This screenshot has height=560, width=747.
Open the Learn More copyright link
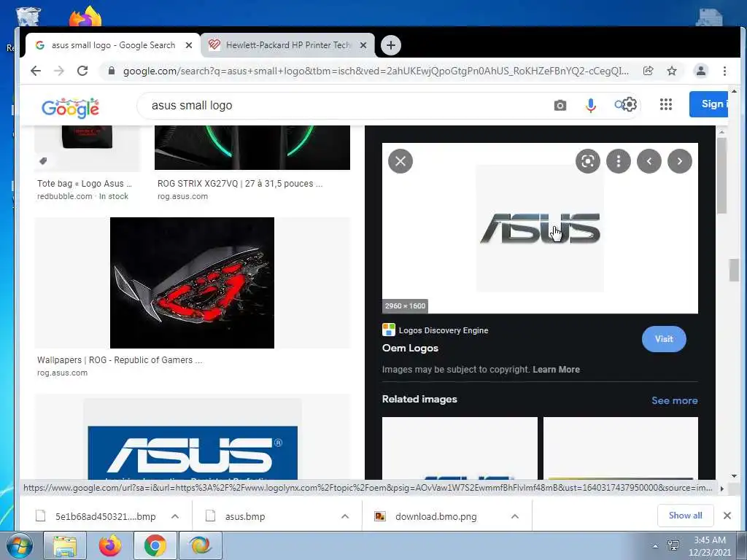click(x=556, y=370)
